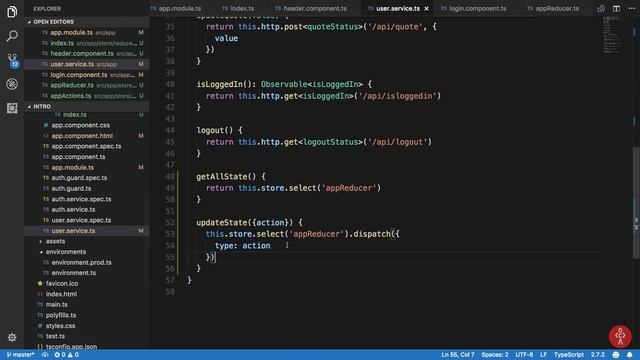Image resolution: width=640 pixels, height=360 pixels.
Task: Click the editor vertical scrollbar thumb
Action: click(x=636, y=202)
